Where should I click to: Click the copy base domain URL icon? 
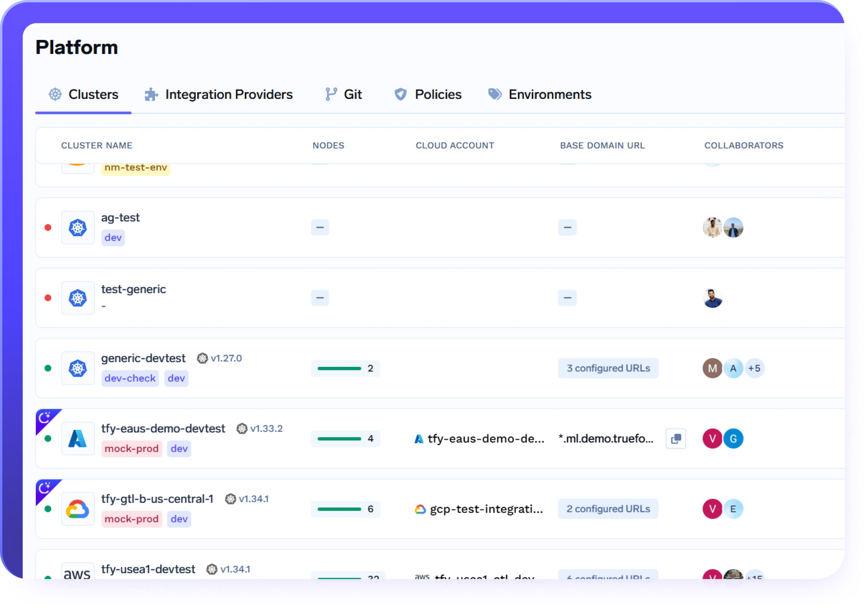click(x=676, y=439)
